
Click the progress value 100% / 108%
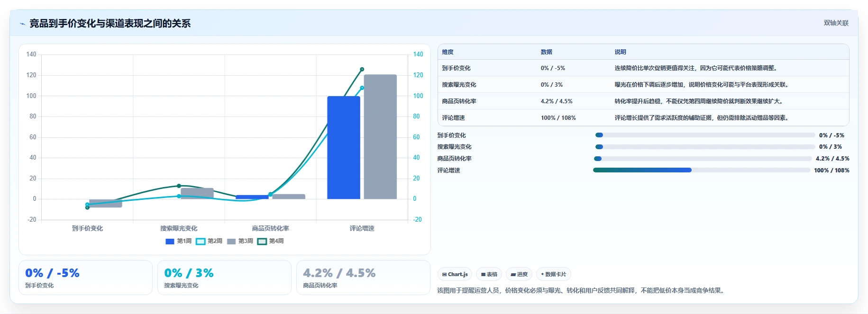831,170
